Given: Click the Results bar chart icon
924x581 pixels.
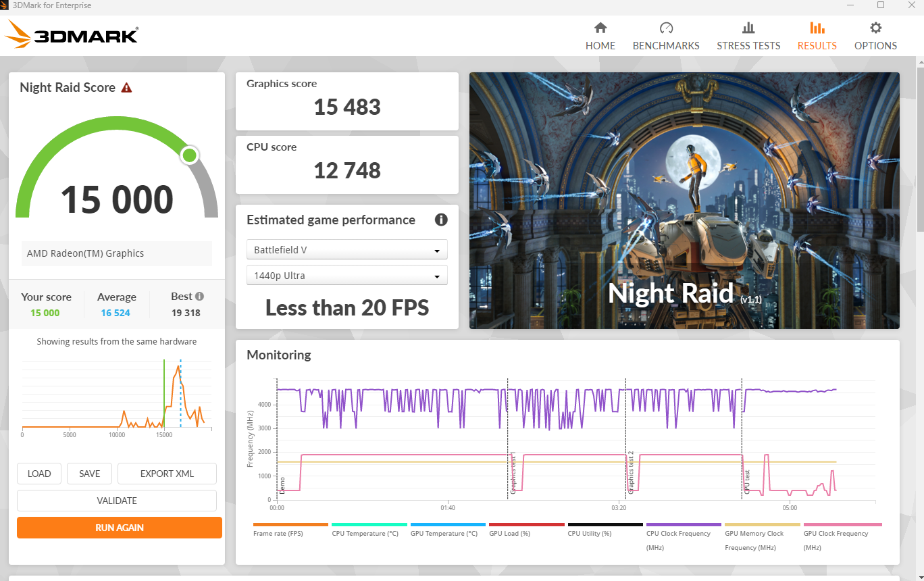Looking at the screenshot, I should pyautogui.click(x=817, y=28).
